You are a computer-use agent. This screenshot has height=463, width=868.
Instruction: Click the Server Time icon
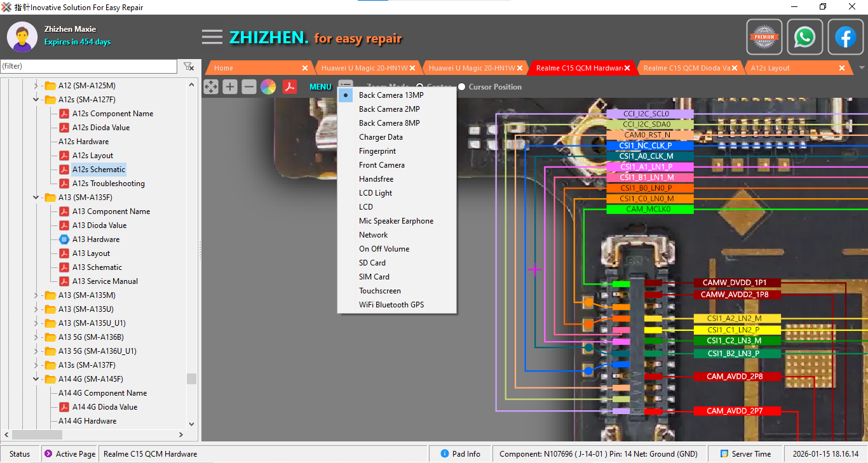coord(724,453)
